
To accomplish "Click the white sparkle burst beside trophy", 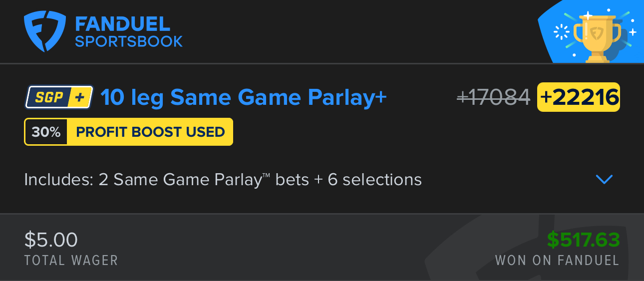I will (x=562, y=32).
